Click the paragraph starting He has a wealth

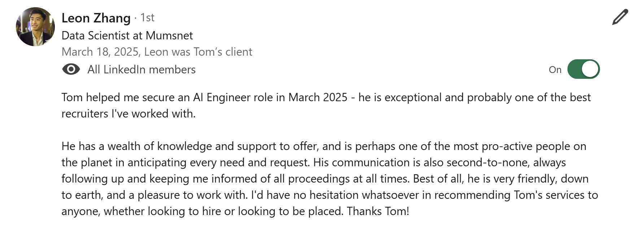click(x=330, y=179)
